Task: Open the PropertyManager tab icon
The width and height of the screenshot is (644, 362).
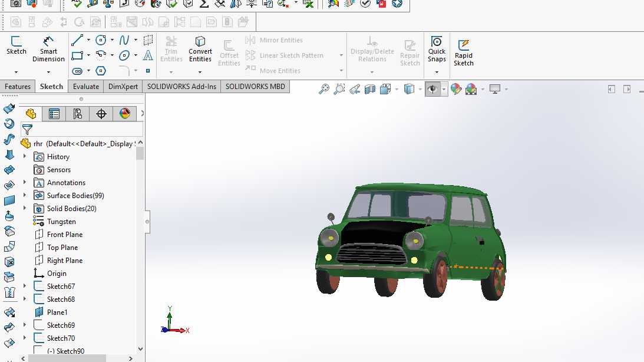Action: pos(54,113)
